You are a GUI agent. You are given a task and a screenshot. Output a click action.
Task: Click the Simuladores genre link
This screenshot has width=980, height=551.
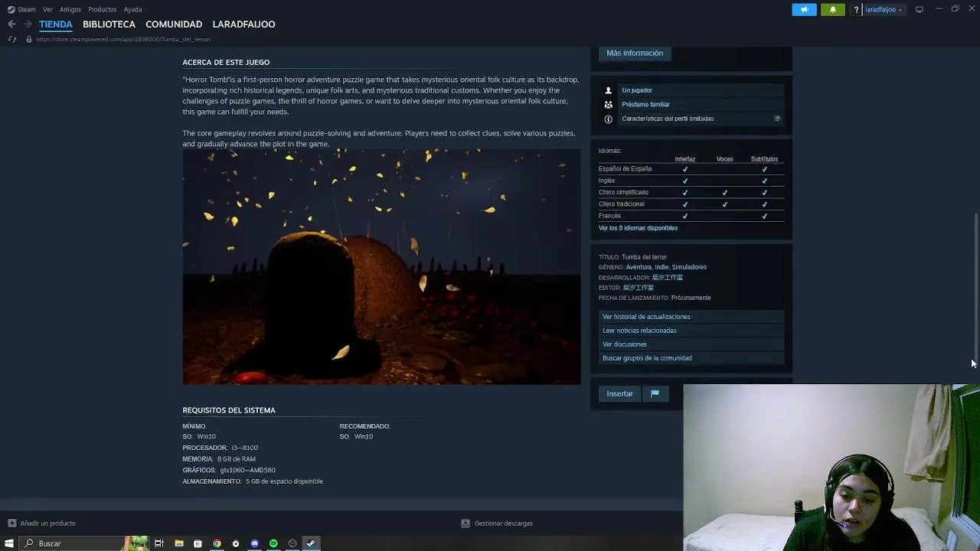[689, 267]
